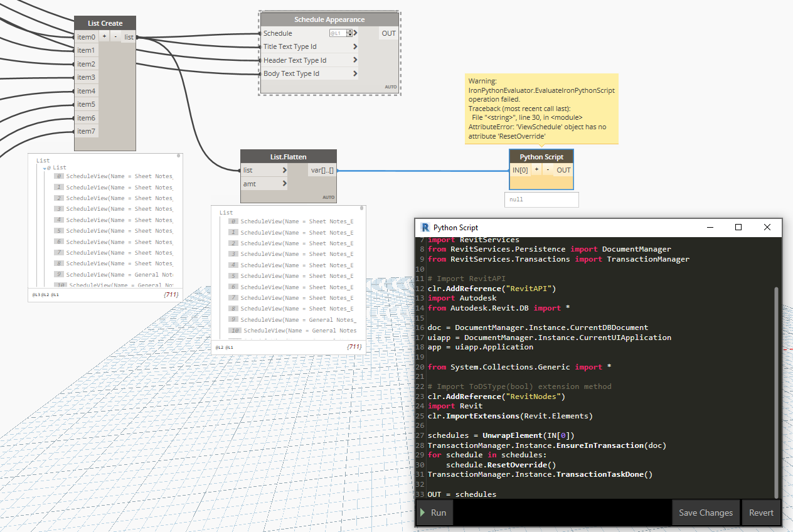The width and height of the screenshot is (793, 532).
Task: Select row 10 'General Notes' in List.Flatten preview
Action: click(x=292, y=331)
